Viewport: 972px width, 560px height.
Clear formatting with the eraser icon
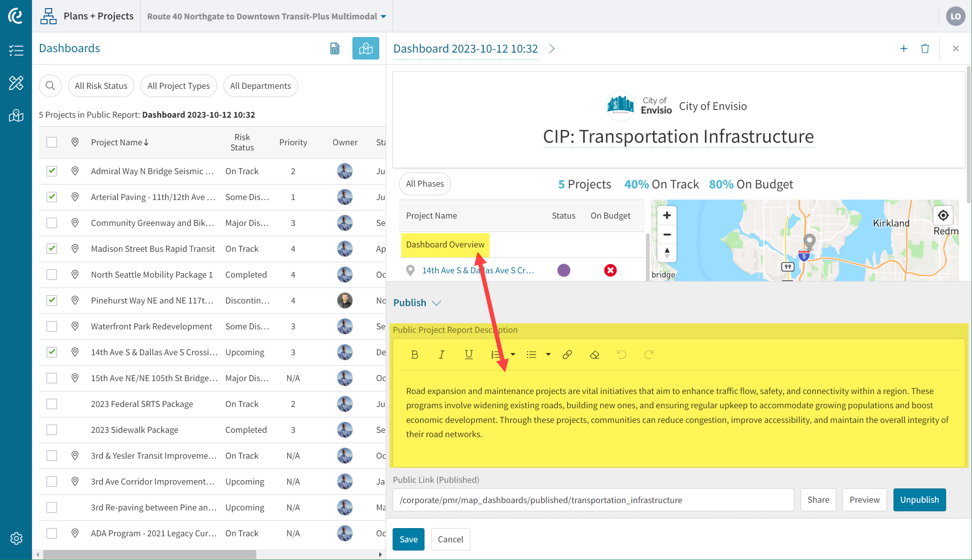pos(594,354)
